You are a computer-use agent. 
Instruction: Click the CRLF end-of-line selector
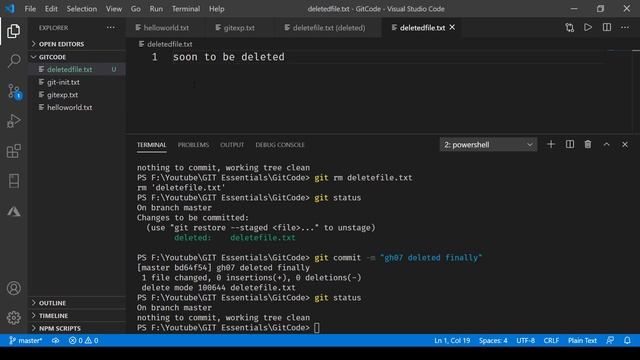point(551,340)
